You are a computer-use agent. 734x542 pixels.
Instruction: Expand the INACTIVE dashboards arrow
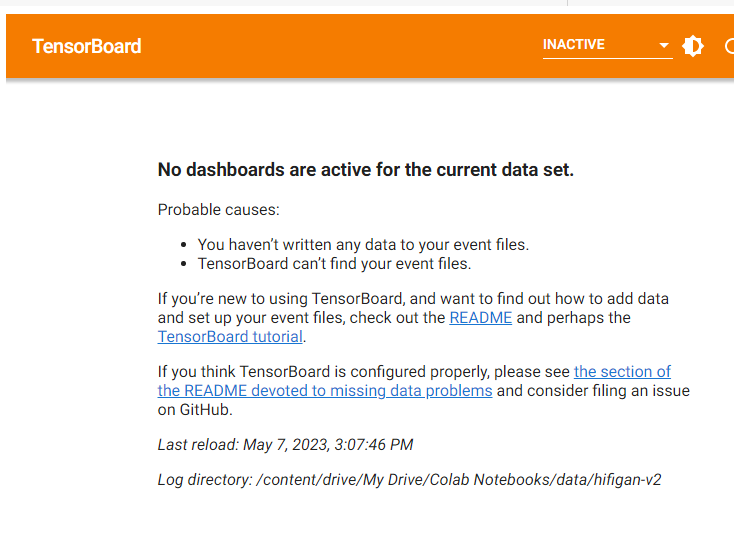[663, 45]
